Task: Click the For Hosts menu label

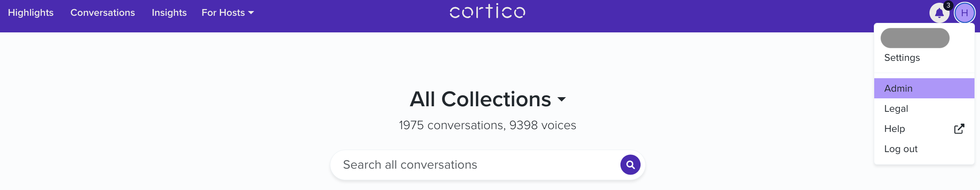Action: (x=223, y=13)
